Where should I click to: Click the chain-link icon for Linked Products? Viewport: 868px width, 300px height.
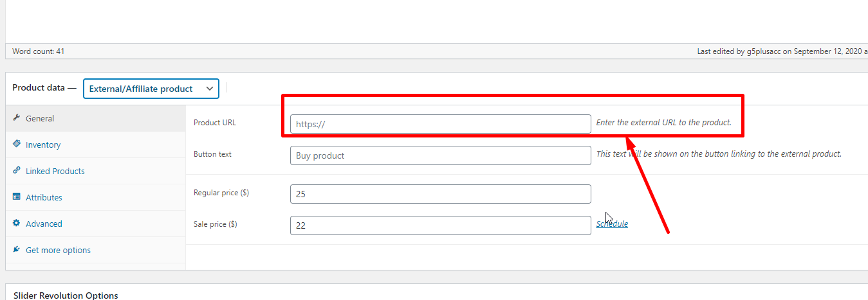pos(17,171)
